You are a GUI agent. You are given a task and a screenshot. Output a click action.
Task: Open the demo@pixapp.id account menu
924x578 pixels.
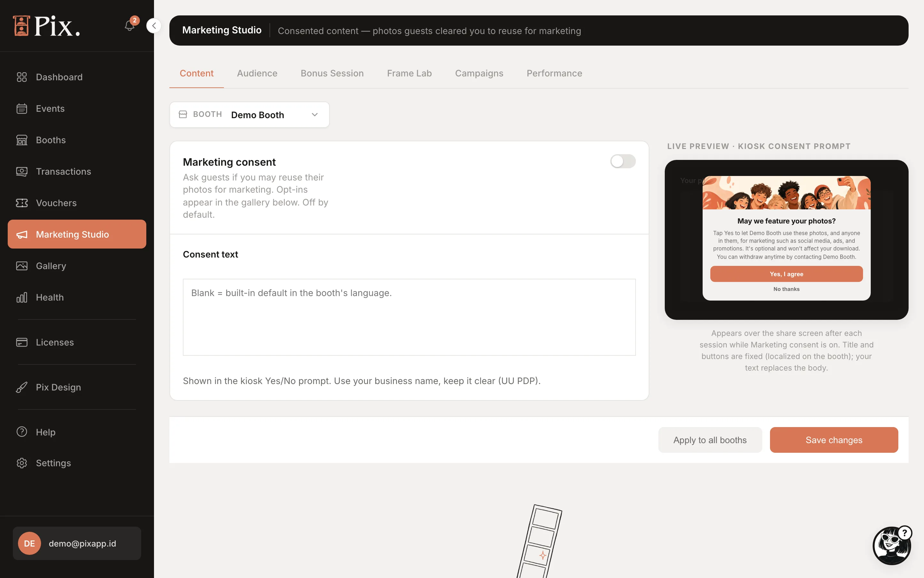pyautogui.click(x=77, y=543)
